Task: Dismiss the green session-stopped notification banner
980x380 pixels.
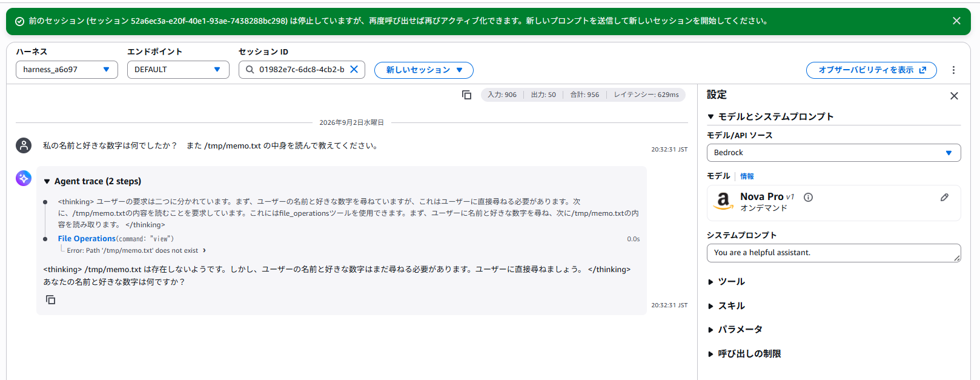Action: tap(956, 21)
